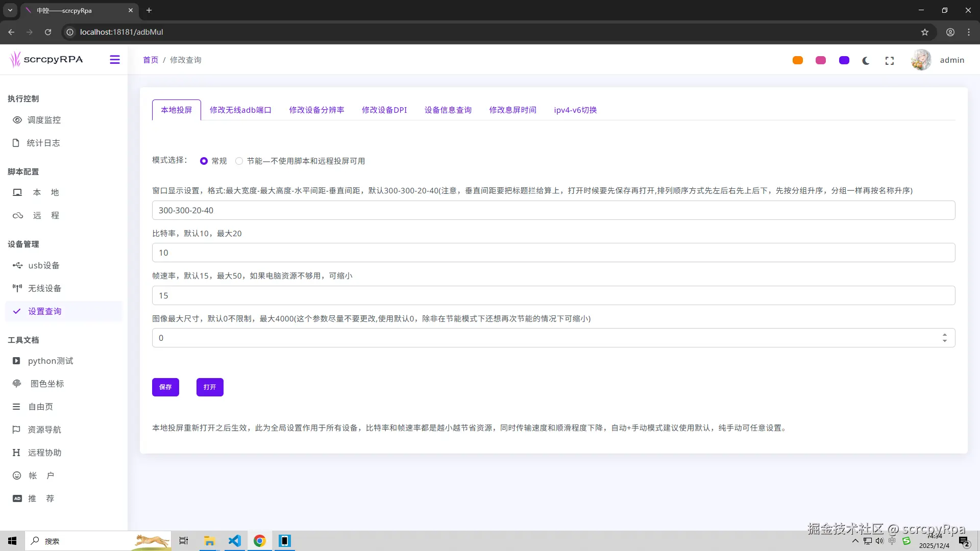Enter fullscreen using expand icon
This screenshot has width=980, height=551.
[x=890, y=61]
